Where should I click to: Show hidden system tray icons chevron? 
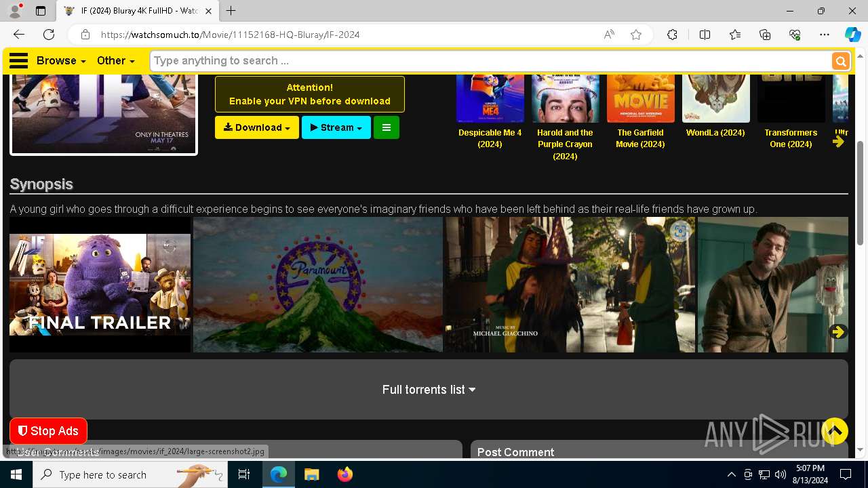click(731, 474)
